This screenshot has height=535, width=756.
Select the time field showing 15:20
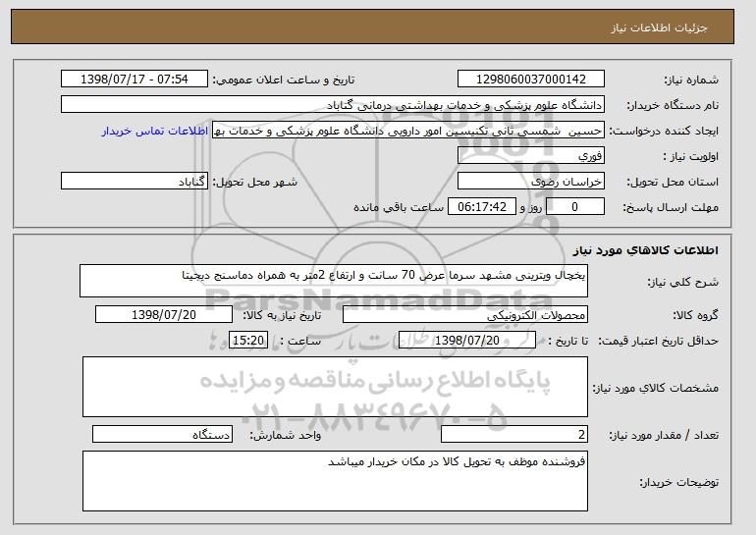point(248,341)
